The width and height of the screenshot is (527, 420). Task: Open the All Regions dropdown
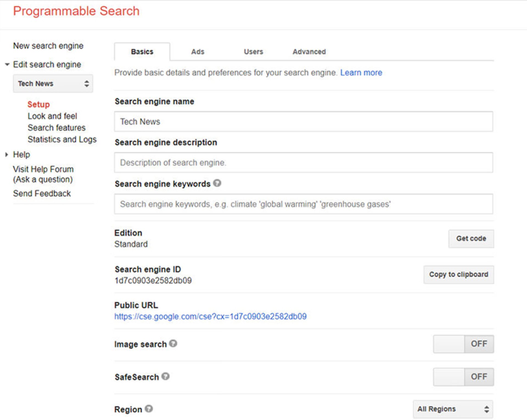[x=453, y=409]
